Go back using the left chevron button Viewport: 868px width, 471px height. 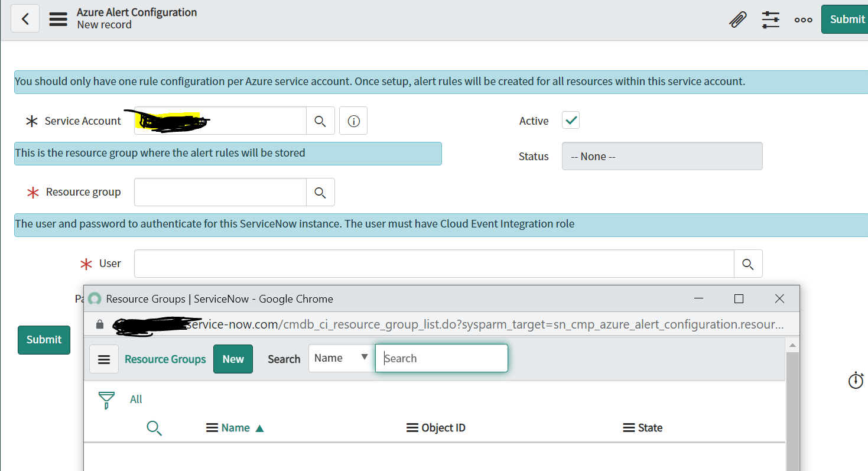pyautogui.click(x=25, y=18)
